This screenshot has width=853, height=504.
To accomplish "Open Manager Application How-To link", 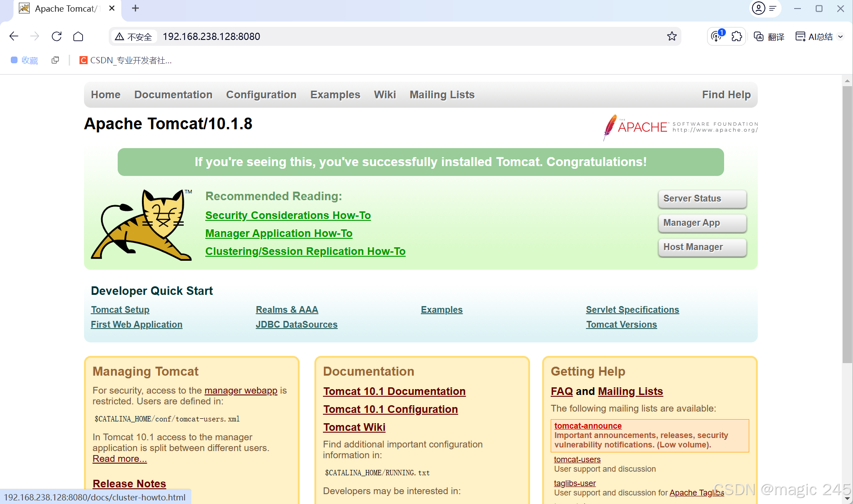I will (279, 233).
